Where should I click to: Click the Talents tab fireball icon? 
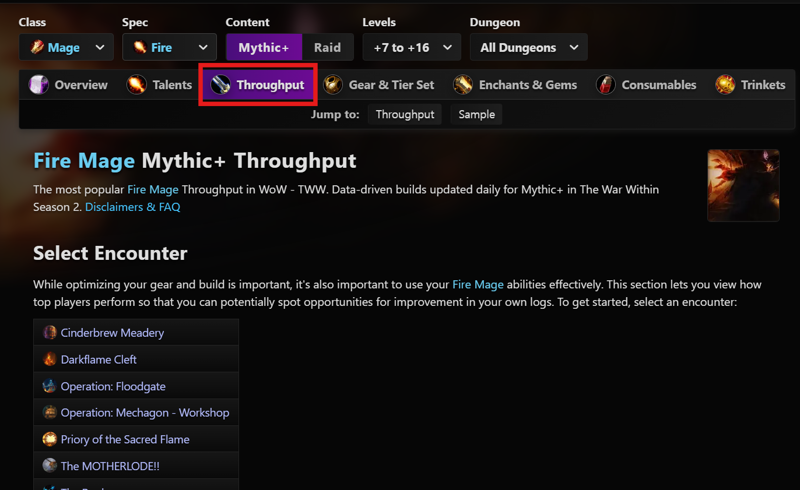pyautogui.click(x=136, y=85)
